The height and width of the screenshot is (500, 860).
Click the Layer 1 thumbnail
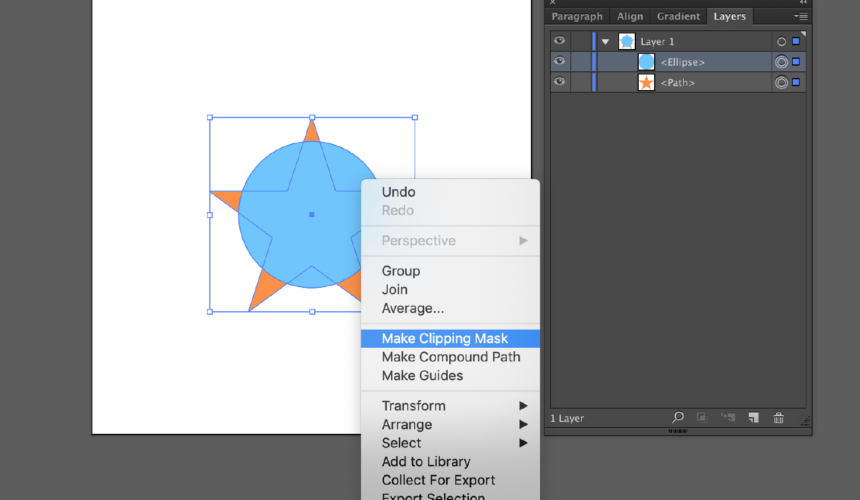pos(626,42)
